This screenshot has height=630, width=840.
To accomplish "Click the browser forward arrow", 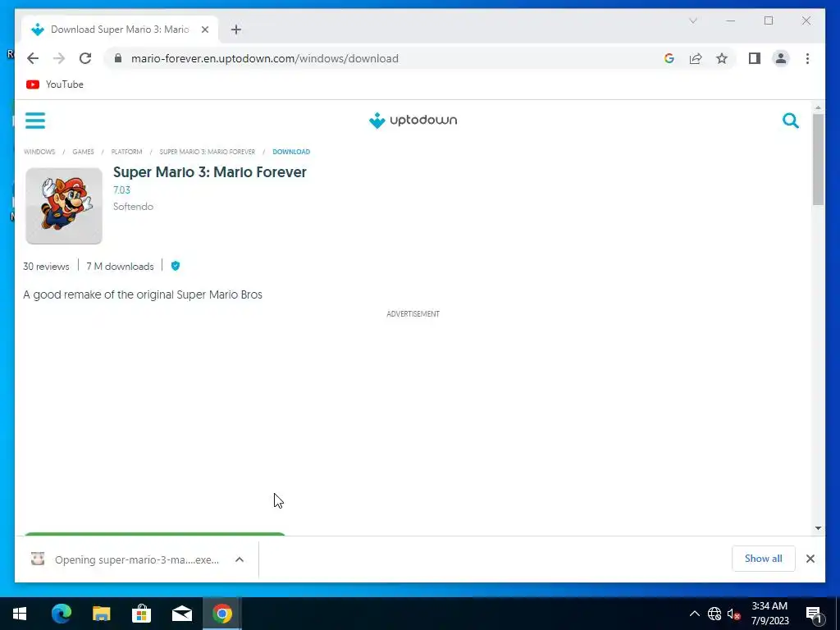I will (x=59, y=58).
